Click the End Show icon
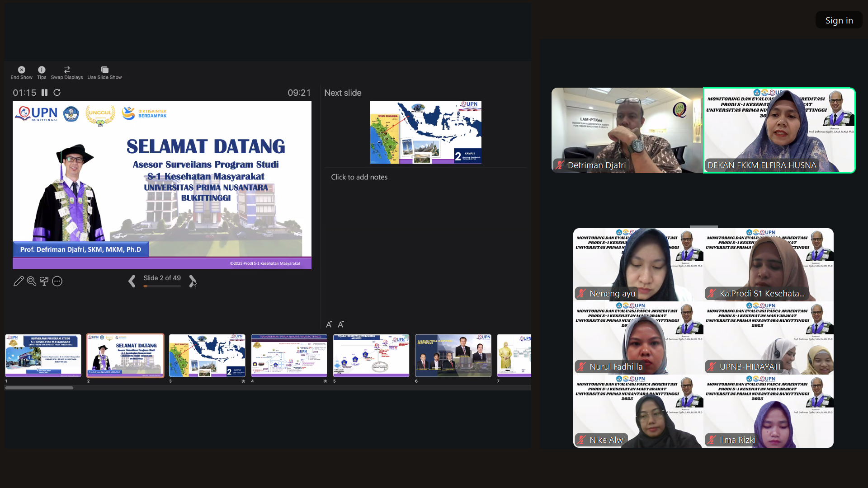 (21, 70)
